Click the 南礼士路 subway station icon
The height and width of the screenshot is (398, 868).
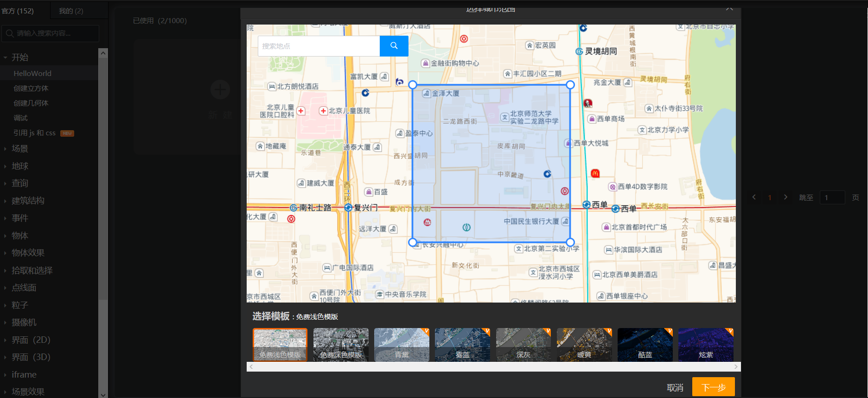point(294,208)
